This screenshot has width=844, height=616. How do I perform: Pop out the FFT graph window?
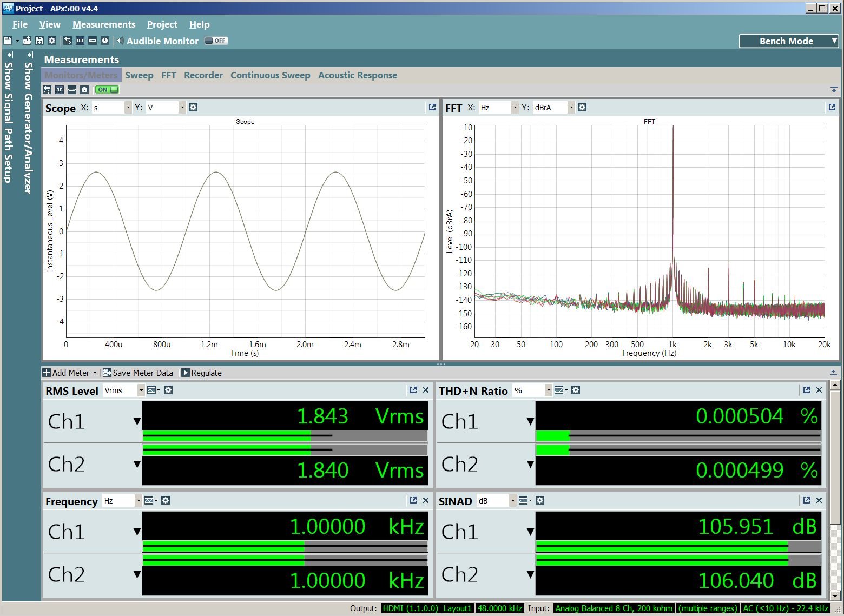click(x=832, y=107)
